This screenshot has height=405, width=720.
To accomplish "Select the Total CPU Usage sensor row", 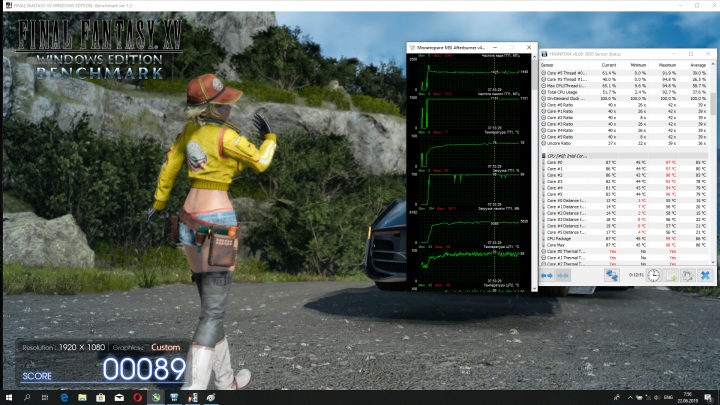I will coord(624,92).
